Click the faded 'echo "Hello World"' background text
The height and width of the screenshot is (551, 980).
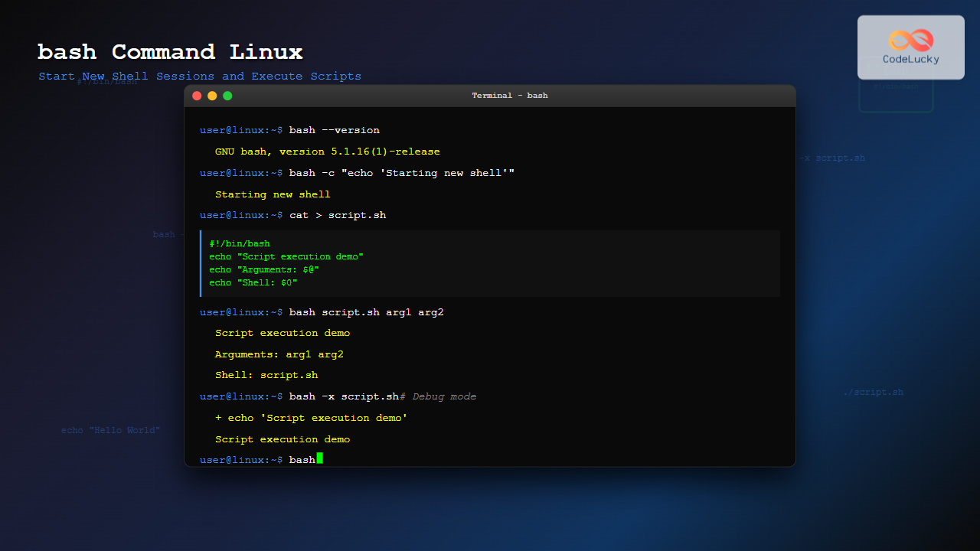111,431
